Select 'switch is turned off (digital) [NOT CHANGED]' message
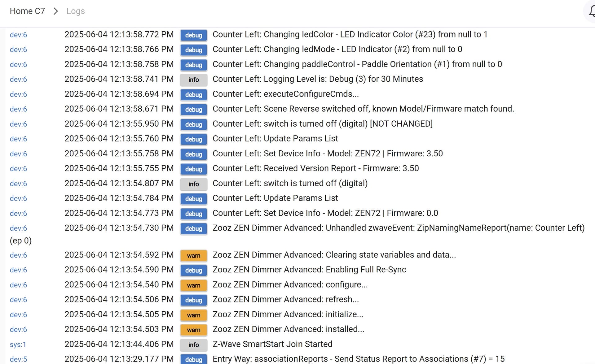The height and width of the screenshot is (364, 595). point(323,123)
